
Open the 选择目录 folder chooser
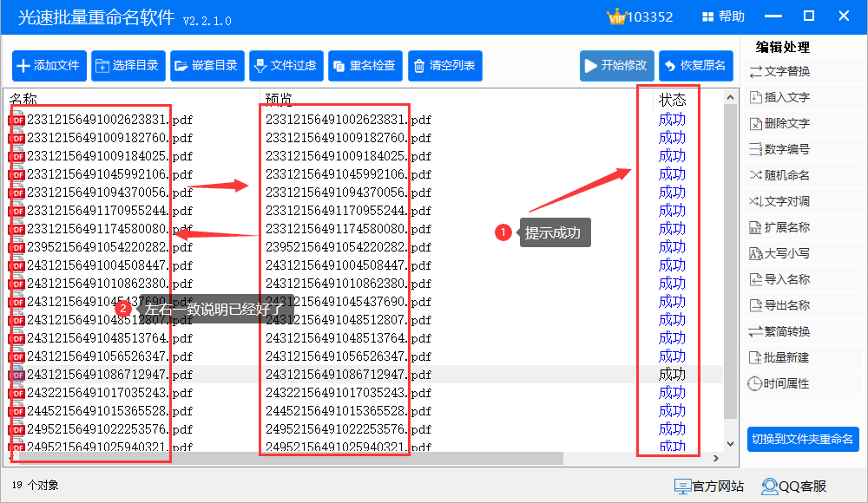[128, 66]
